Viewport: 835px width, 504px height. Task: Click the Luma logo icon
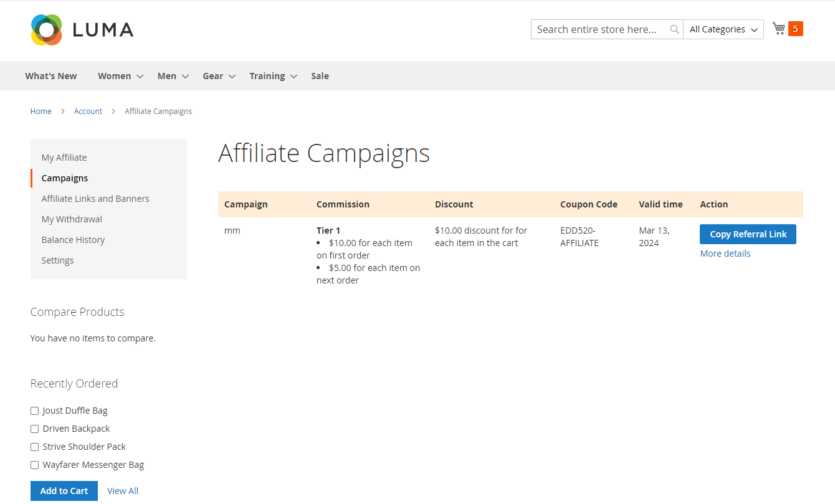click(x=47, y=30)
